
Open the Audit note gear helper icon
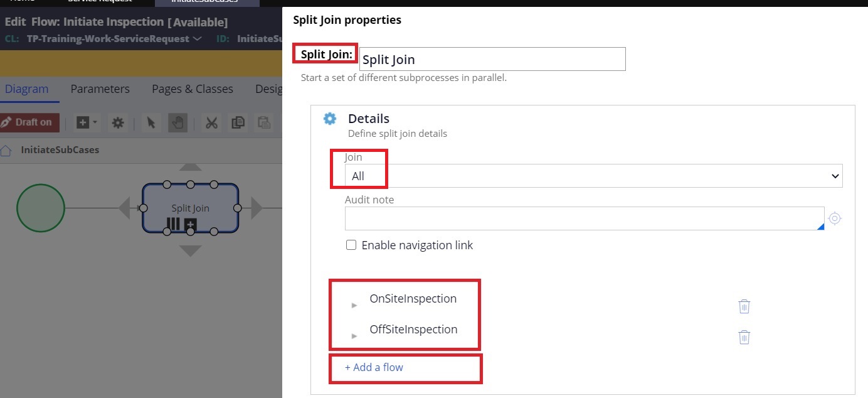(x=835, y=218)
